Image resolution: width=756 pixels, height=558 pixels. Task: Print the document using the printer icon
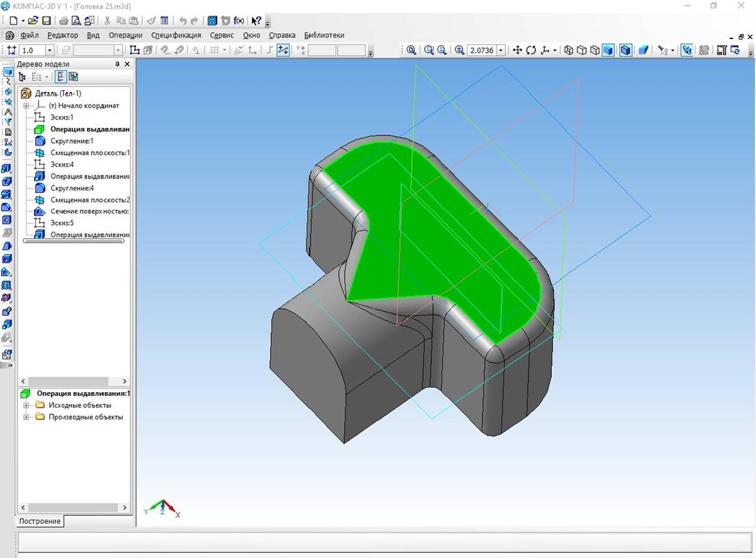tap(64, 21)
